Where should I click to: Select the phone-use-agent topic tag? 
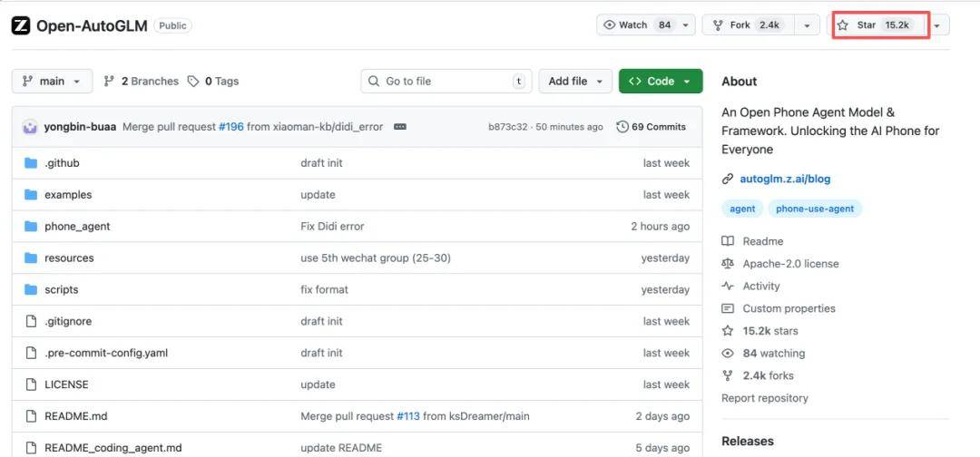[x=815, y=209]
